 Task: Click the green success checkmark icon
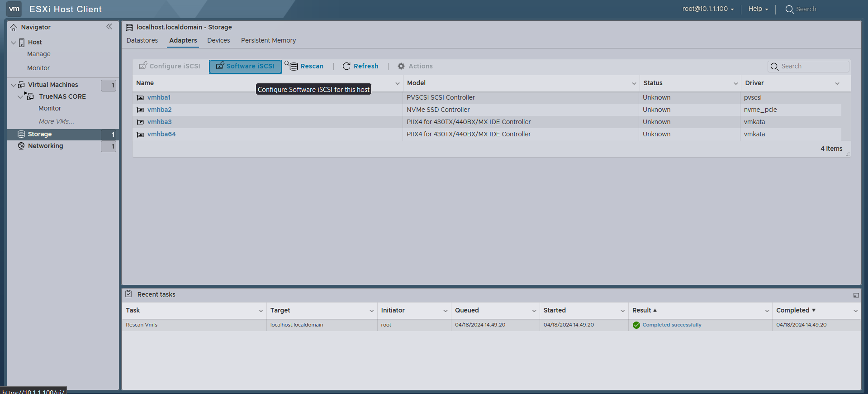click(x=636, y=325)
